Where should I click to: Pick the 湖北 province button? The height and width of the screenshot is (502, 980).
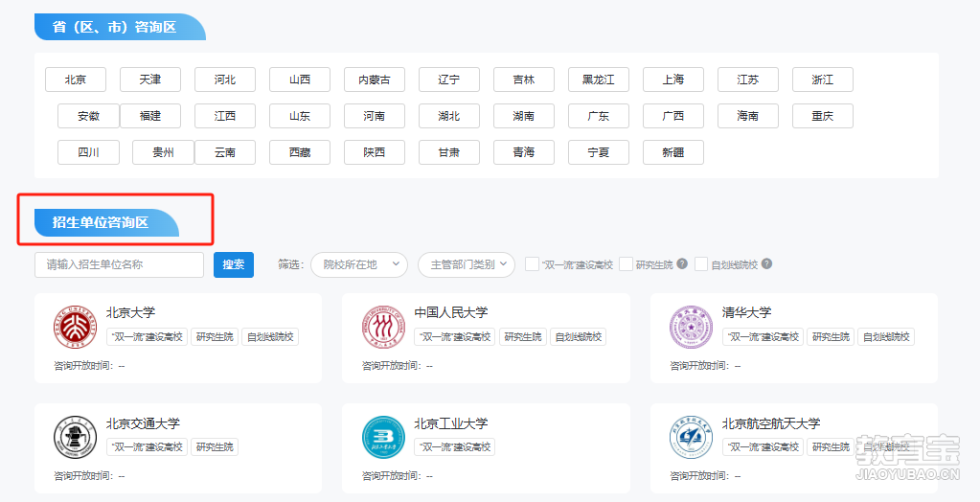pos(449,116)
